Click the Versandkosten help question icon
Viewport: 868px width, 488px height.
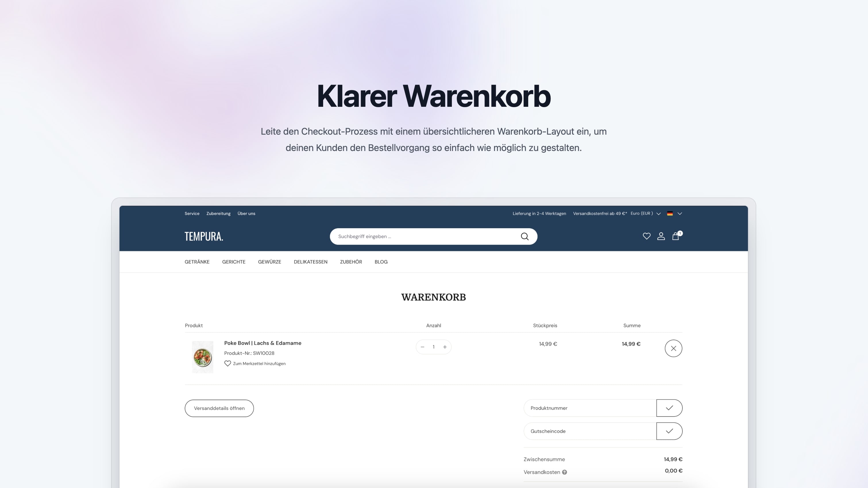564,472
